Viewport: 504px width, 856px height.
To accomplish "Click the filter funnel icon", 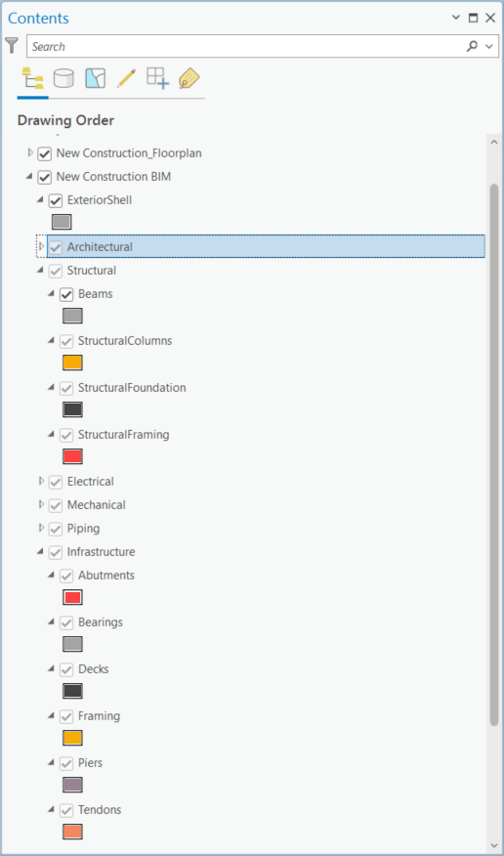I will 12,45.
